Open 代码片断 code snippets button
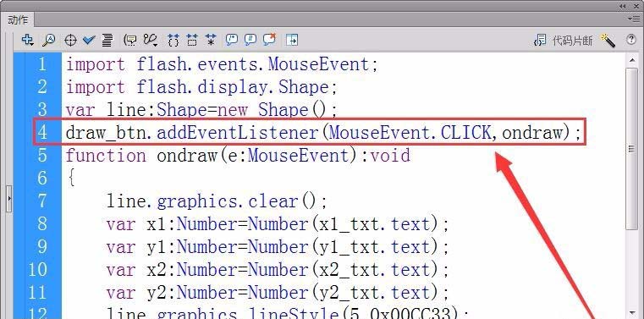Screen dimensions: 644x319 [x=563, y=41]
